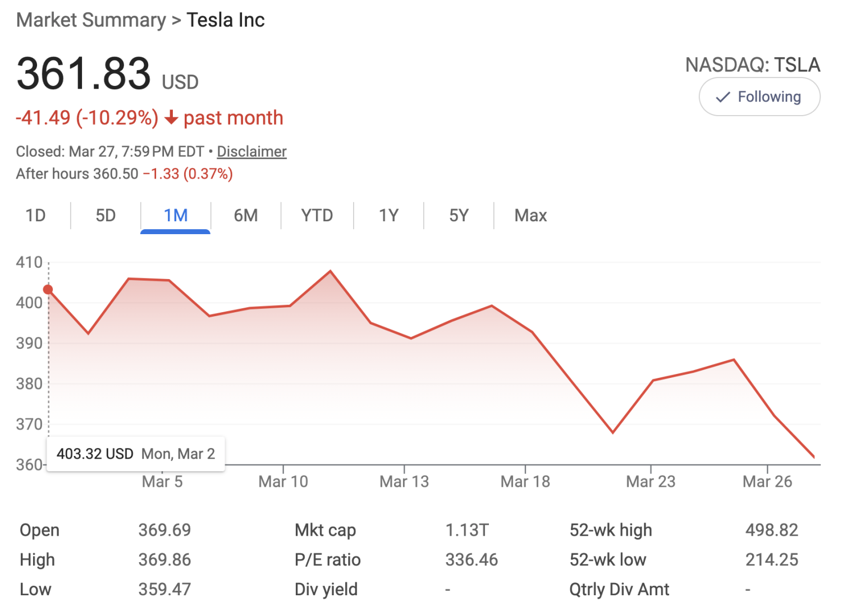Switch to the 5D chart view

pyautogui.click(x=105, y=215)
